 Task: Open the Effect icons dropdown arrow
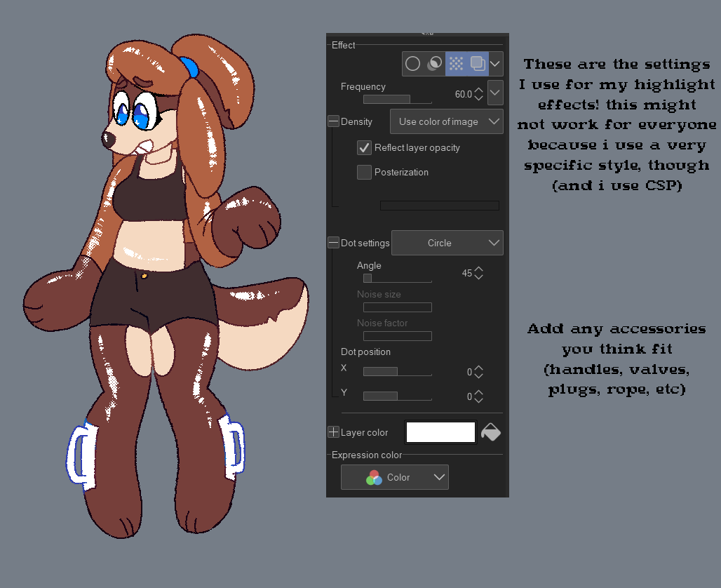tap(495, 63)
